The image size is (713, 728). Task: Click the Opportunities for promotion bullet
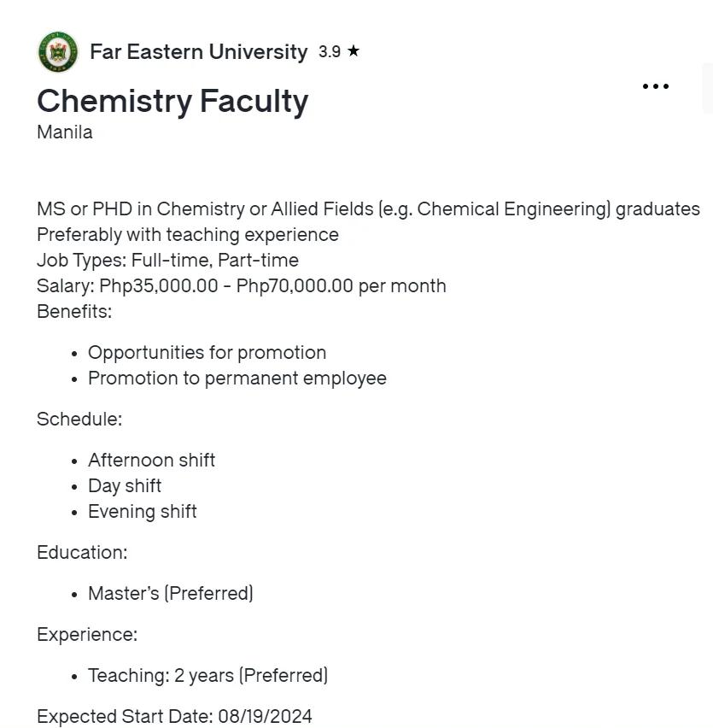coord(207,353)
